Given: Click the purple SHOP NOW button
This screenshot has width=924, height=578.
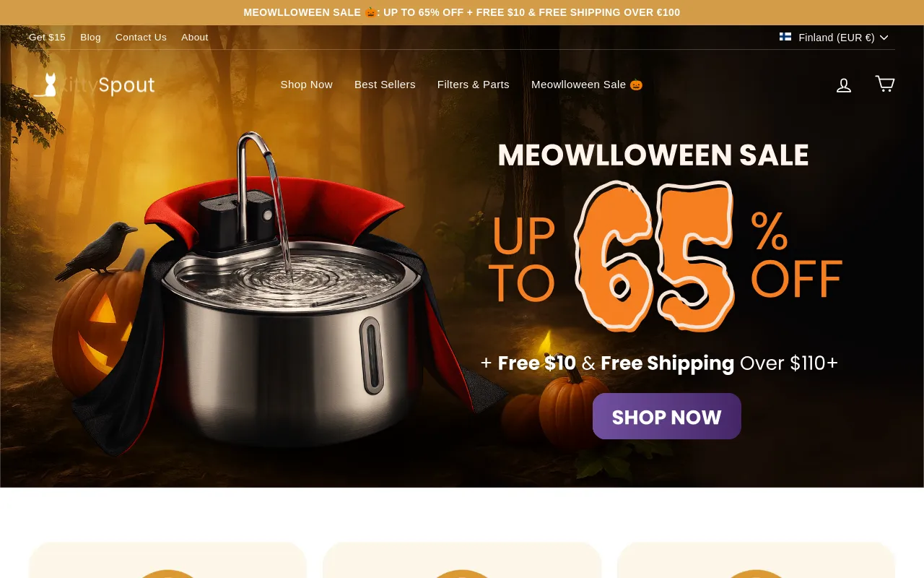Looking at the screenshot, I should pos(667,416).
